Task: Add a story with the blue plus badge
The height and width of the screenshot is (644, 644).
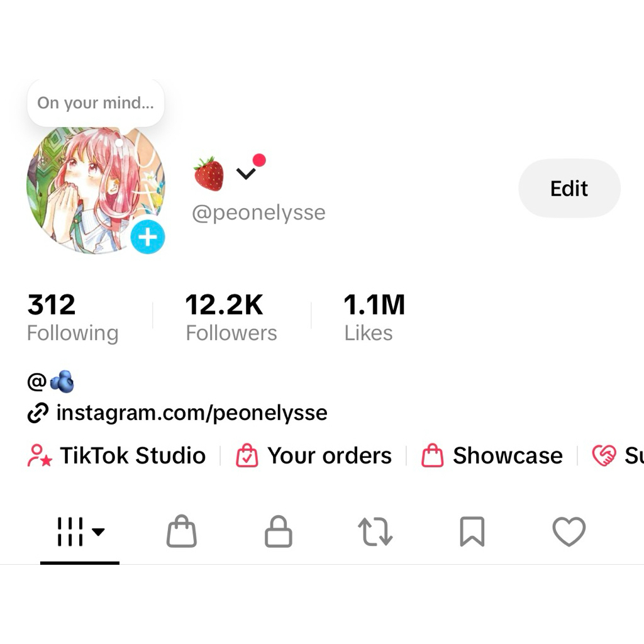Action: click(x=147, y=238)
